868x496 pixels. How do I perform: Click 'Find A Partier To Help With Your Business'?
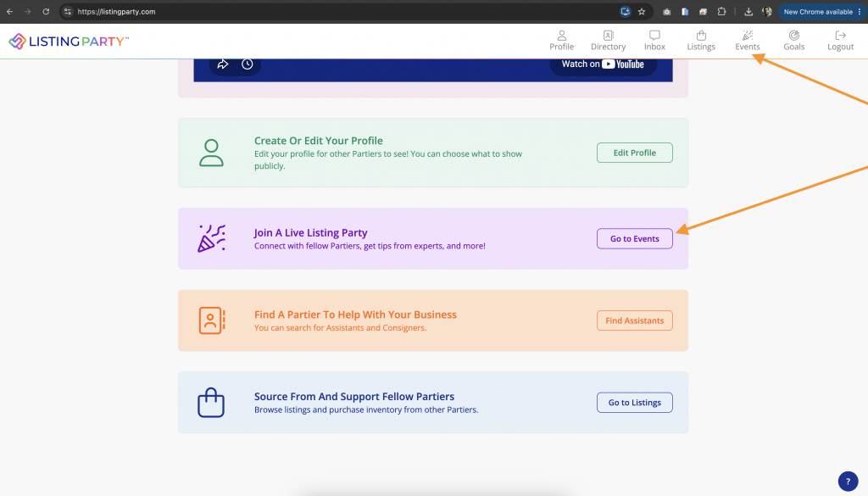click(x=355, y=315)
